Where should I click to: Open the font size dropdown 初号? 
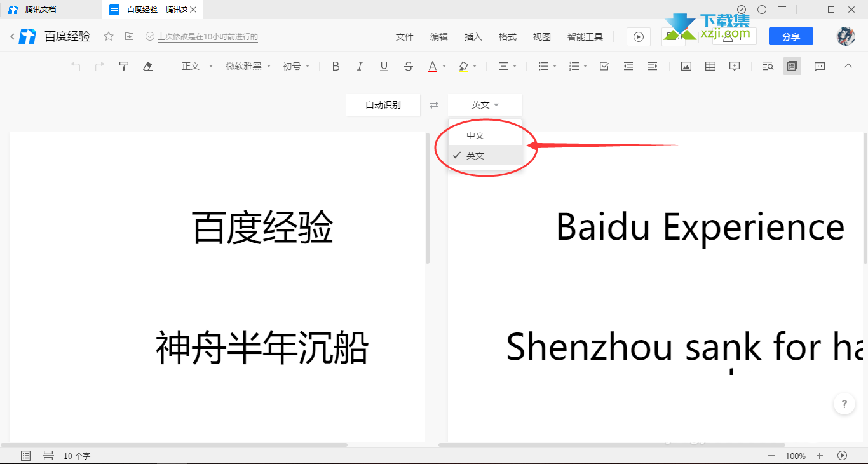(x=296, y=66)
